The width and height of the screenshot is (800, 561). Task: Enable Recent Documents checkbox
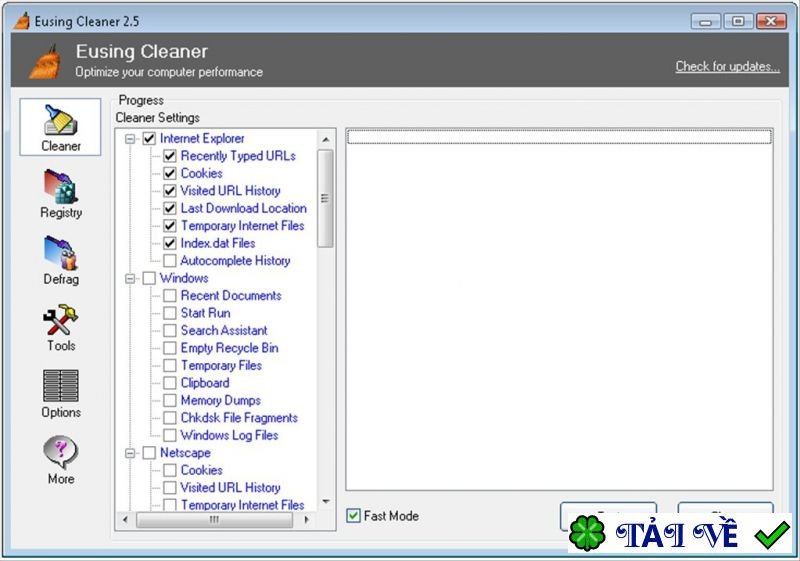click(170, 296)
